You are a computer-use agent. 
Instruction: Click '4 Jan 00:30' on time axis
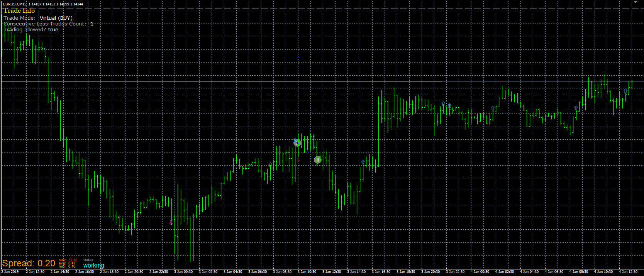point(480,272)
